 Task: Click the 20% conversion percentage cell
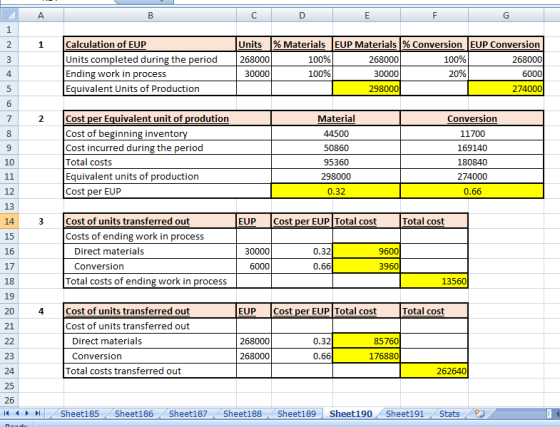(x=434, y=74)
